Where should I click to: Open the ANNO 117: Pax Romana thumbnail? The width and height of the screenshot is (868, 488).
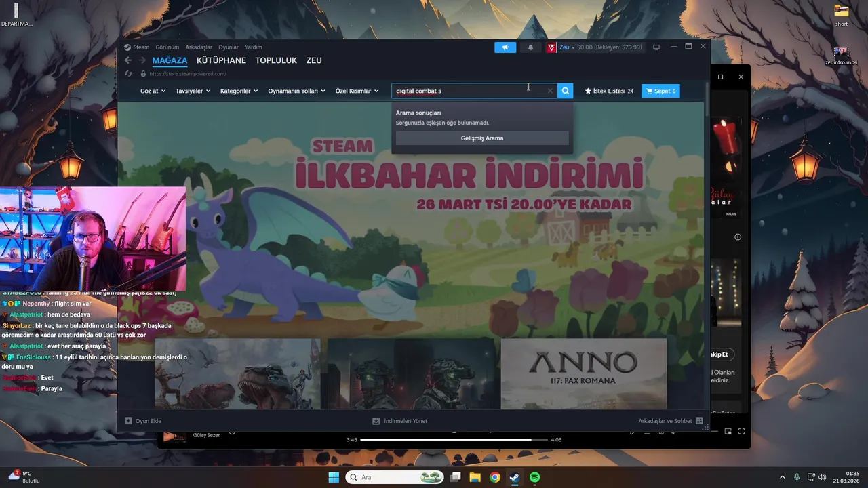coord(583,373)
